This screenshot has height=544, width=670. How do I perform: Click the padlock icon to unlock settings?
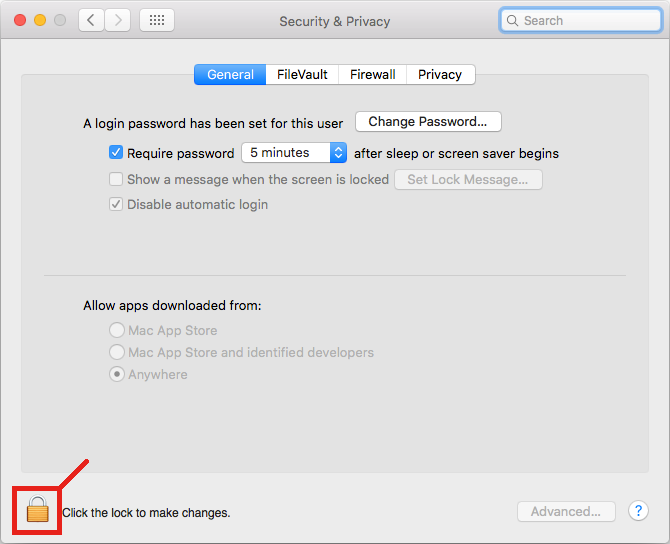pos(37,510)
